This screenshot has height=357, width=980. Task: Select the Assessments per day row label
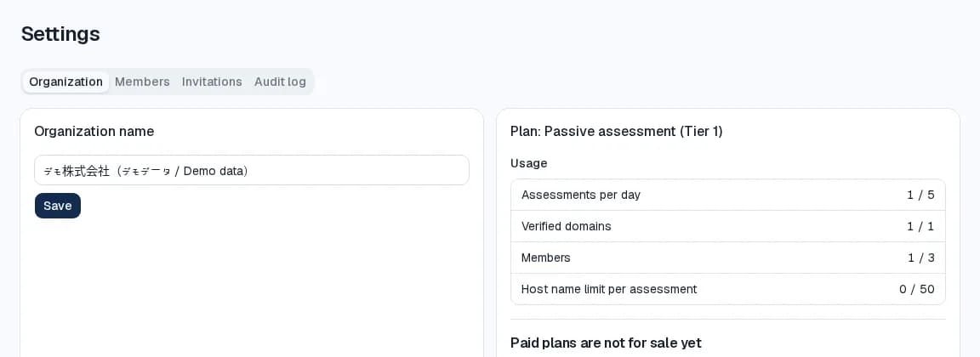[581, 195]
